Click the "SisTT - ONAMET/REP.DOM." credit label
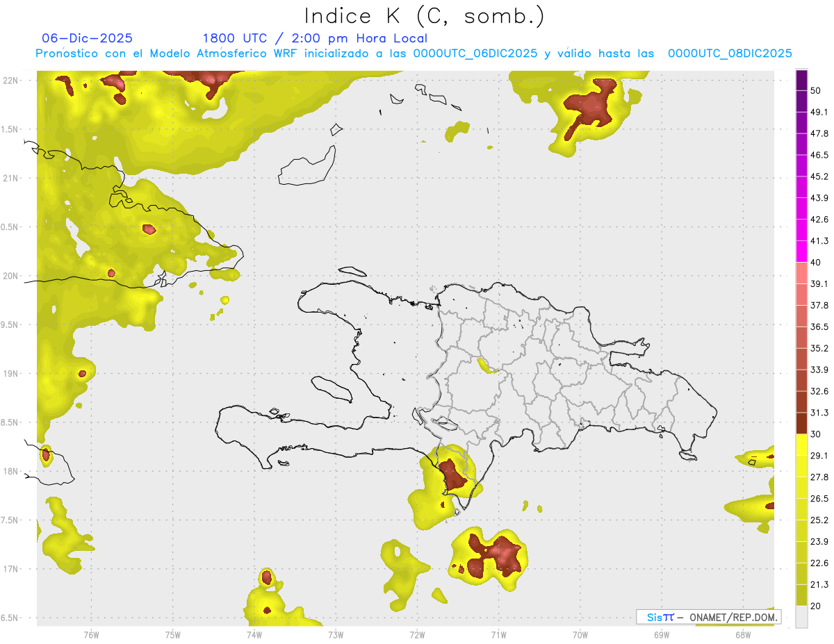Screen dimensions: 834x644 [x=708, y=617]
